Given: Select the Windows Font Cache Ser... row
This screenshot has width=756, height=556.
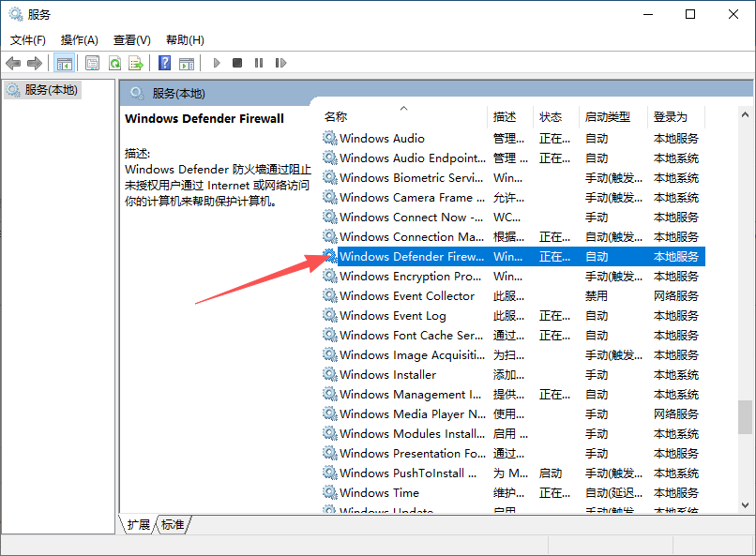Looking at the screenshot, I should click(513, 336).
